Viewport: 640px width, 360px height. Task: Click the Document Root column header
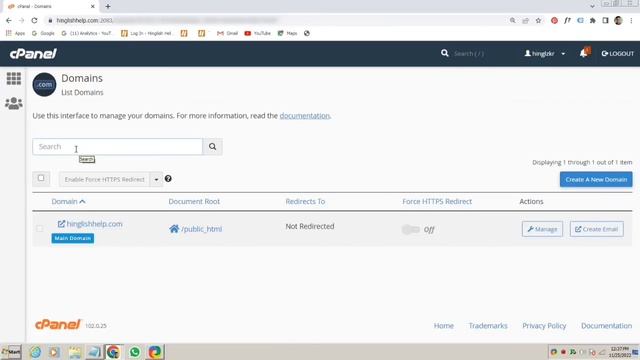tap(194, 201)
